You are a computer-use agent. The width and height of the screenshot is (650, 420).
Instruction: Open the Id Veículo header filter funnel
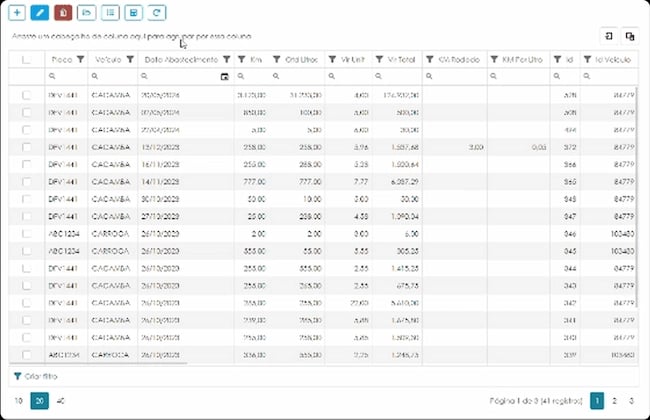tap(587, 59)
